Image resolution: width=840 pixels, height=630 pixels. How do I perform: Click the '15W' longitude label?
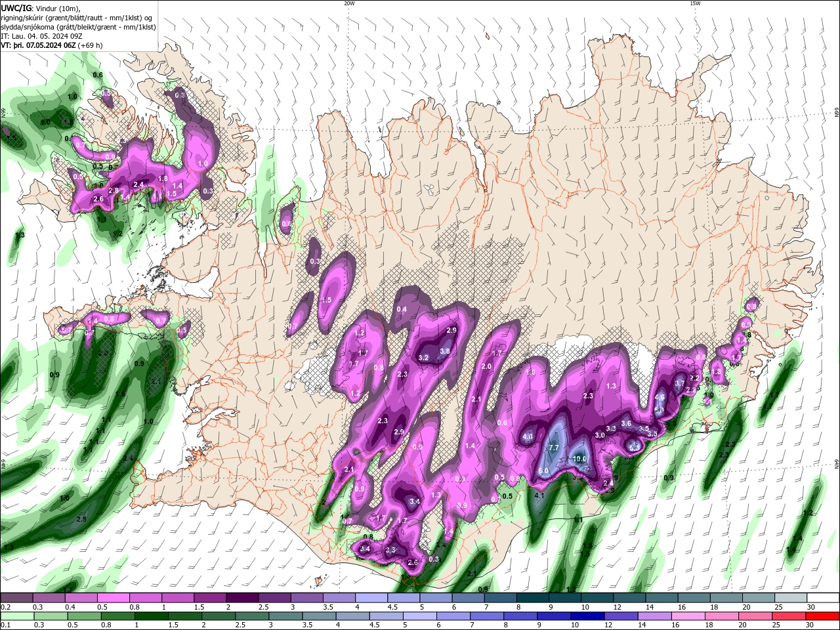695,3
